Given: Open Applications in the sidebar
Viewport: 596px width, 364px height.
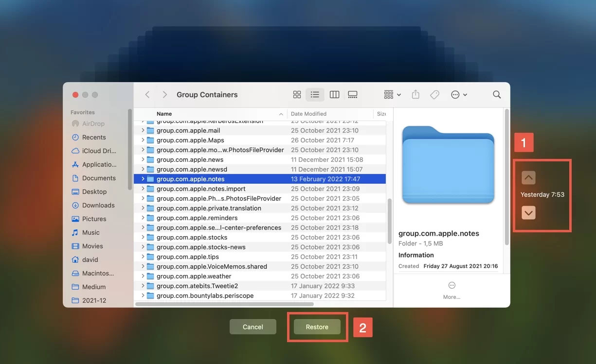Looking at the screenshot, I should point(95,165).
